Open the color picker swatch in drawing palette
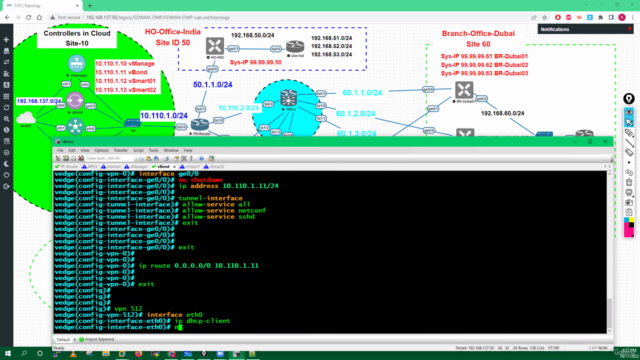This screenshot has width=640, height=360. click(629, 227)
